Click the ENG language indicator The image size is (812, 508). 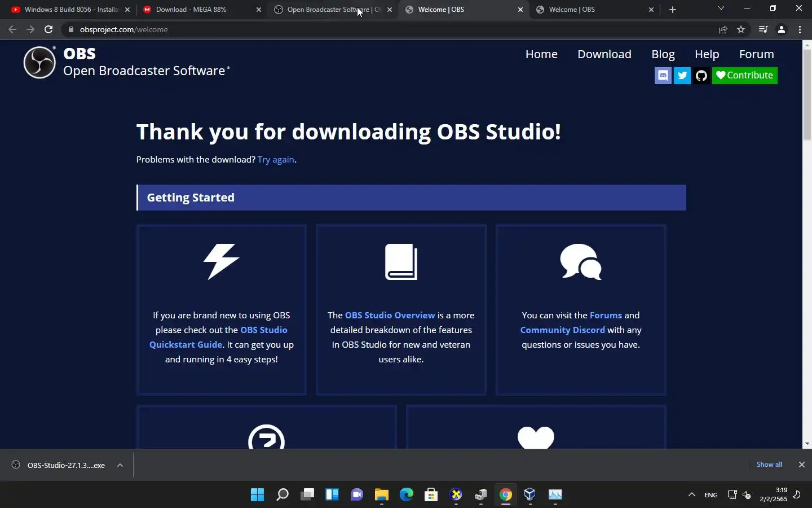(x=711, y=495)
